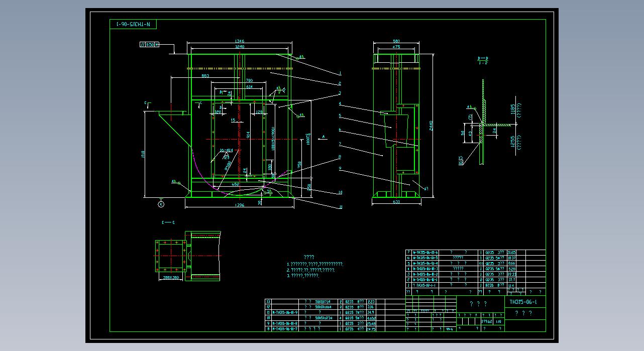This screenshot has width=644, height=351.
Task: Select the datum K circle marker
Action: click(x=161, y=204)
